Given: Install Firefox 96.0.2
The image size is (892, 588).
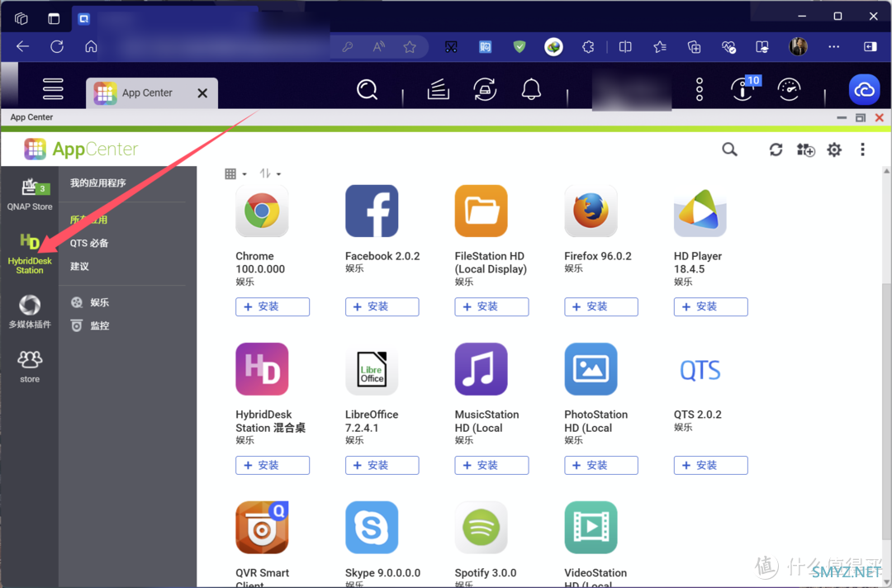Looking at the screenshot, I should [600, 306].
